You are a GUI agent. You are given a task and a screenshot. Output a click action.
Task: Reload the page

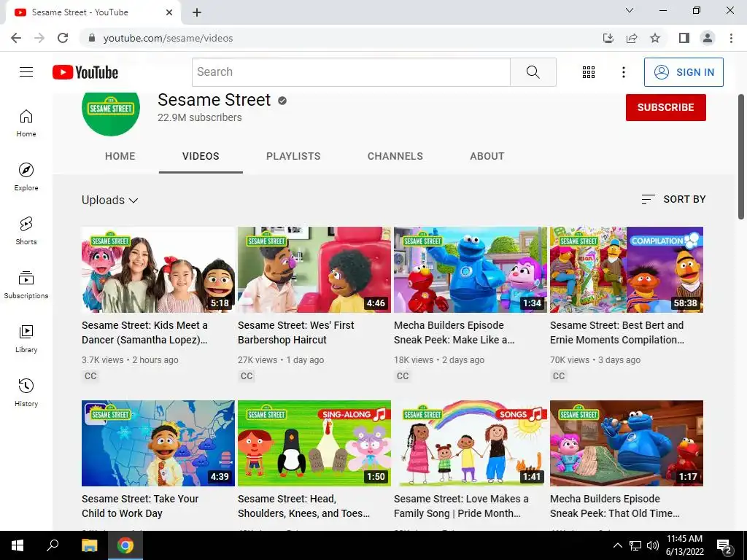tap(63, 38)
